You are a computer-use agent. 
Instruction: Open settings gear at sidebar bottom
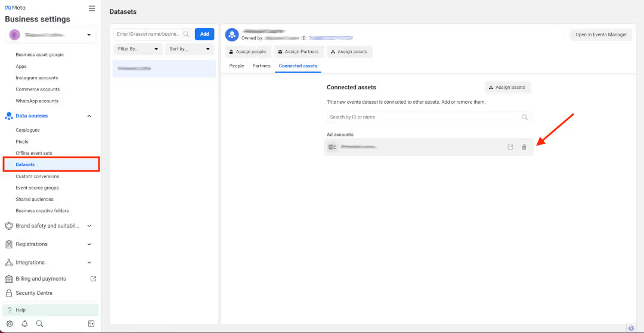coord(10,323)
